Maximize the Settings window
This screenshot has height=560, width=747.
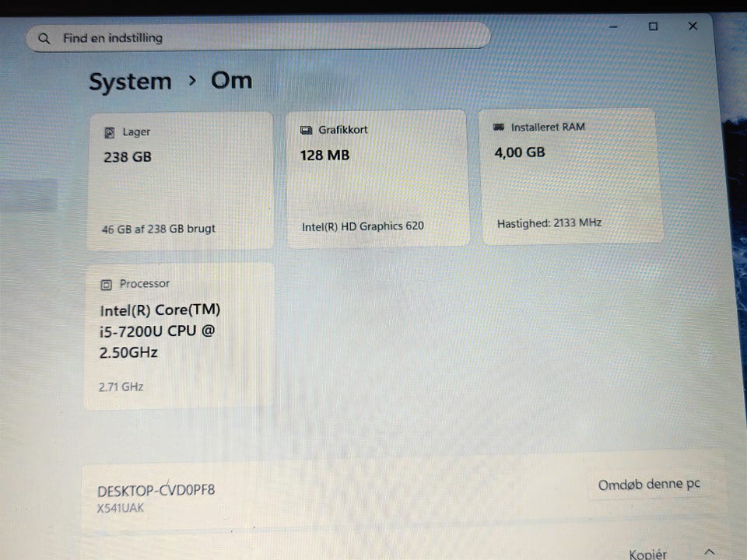click(x=653, y=26)
